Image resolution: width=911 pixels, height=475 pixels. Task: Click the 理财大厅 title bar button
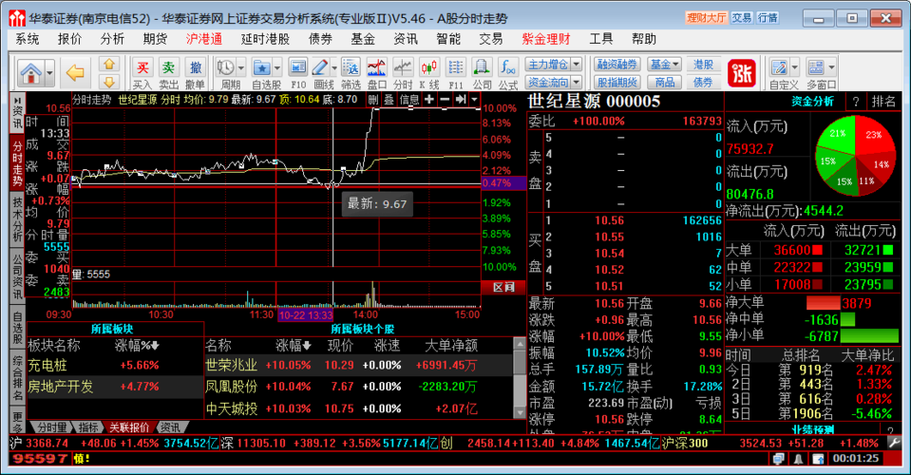(706, 18)
